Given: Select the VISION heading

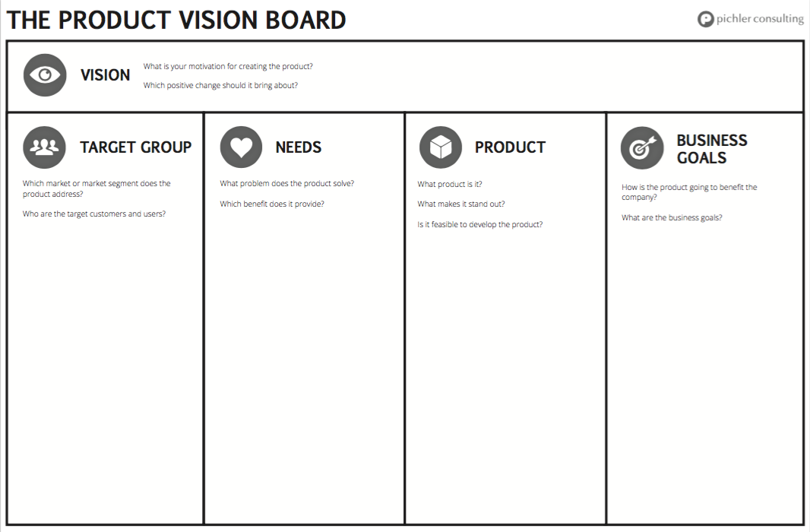Looking at the screenshot, I should pyautogui.click(x=106, y=75).
